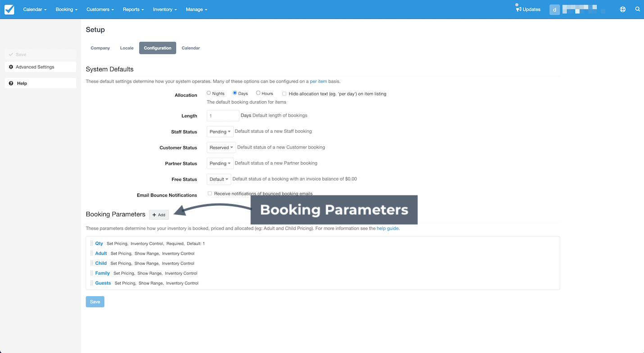
Task: Open the Reports menu in navbar
Action: pyautogui.click(x=133, y=9)
